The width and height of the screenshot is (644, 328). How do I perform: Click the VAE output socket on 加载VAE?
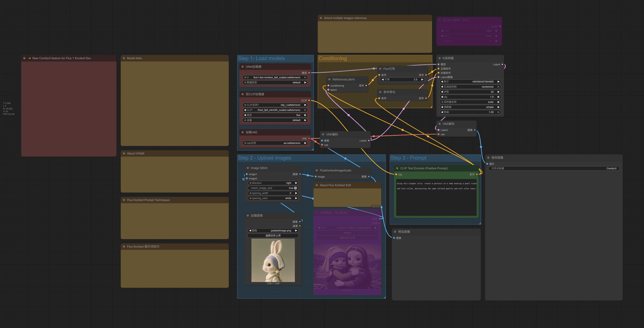[x=309, y=138]
